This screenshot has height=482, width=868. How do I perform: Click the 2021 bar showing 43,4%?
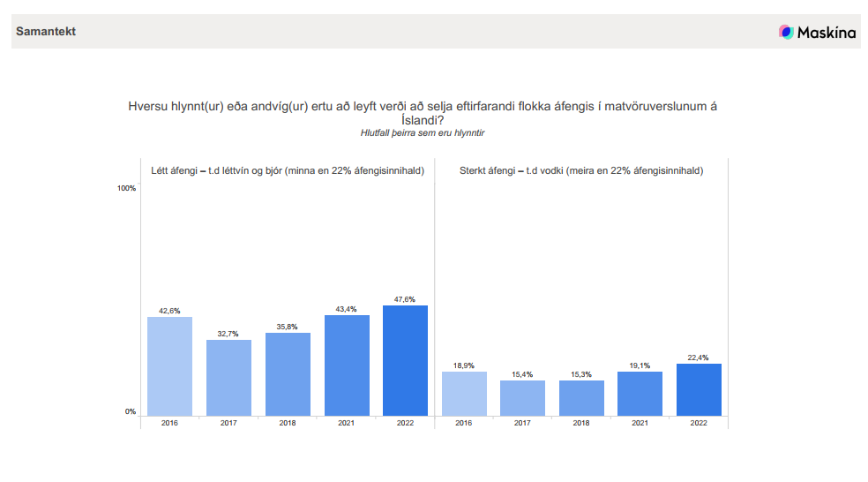(x=347, y=365)
